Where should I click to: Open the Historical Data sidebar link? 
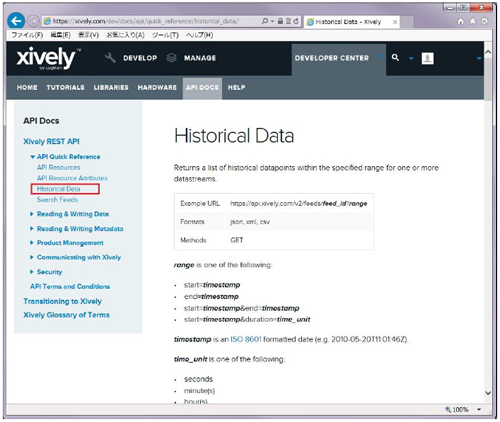pos(59,189)
